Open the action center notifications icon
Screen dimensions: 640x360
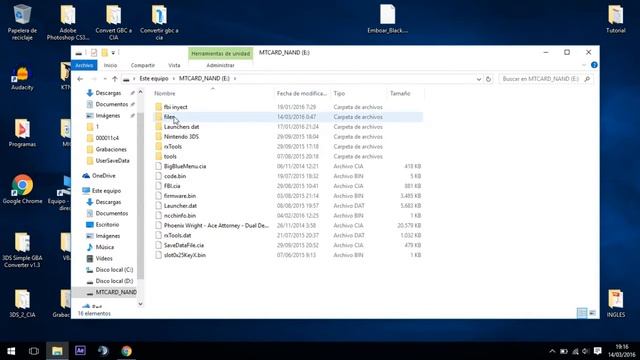click(598, 351)
